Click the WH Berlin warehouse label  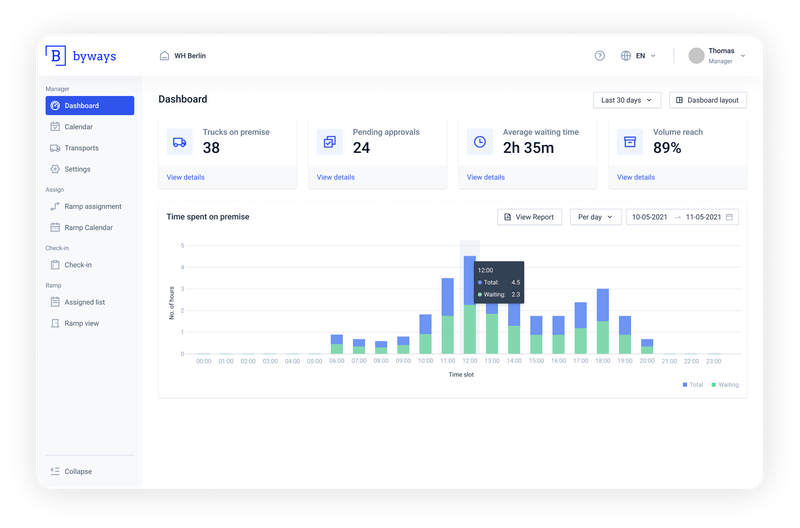click(x=190, y=56)
